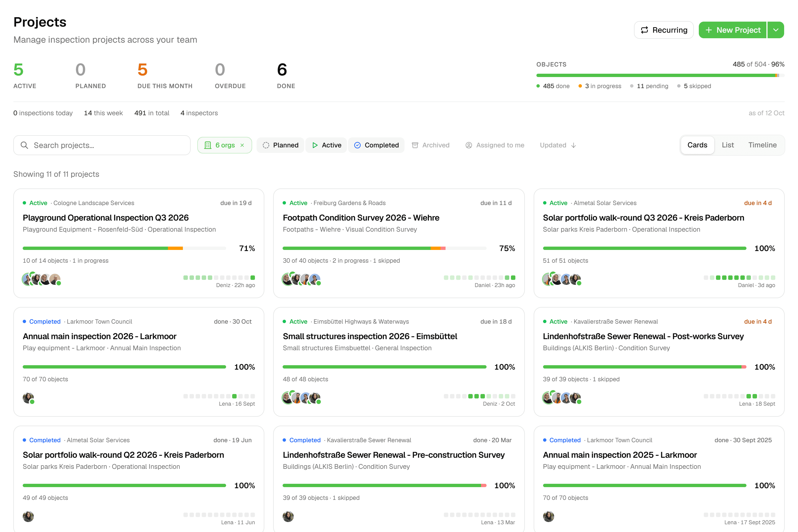798x532 pixels.
Task: Click avatar on Solar portfolio Q2 card
Action: click(28, 516)
